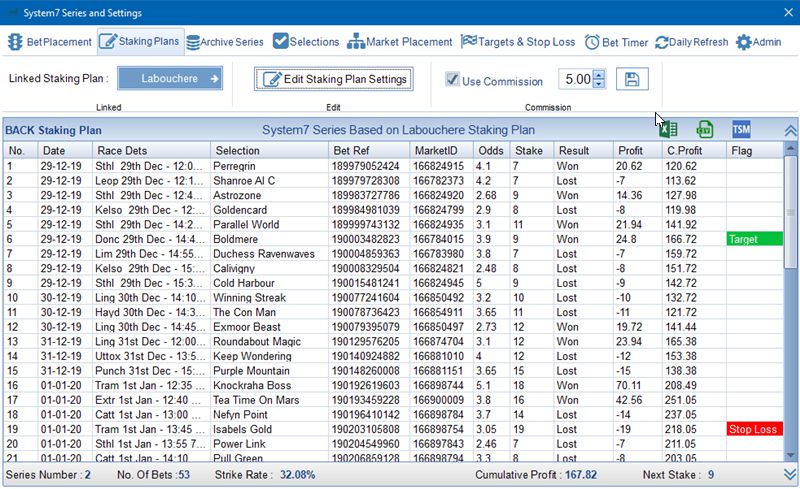Save commission using the floppy disk icon
Image resolution: width=800 pixels, height=489 pixels.
click(632, 79)
